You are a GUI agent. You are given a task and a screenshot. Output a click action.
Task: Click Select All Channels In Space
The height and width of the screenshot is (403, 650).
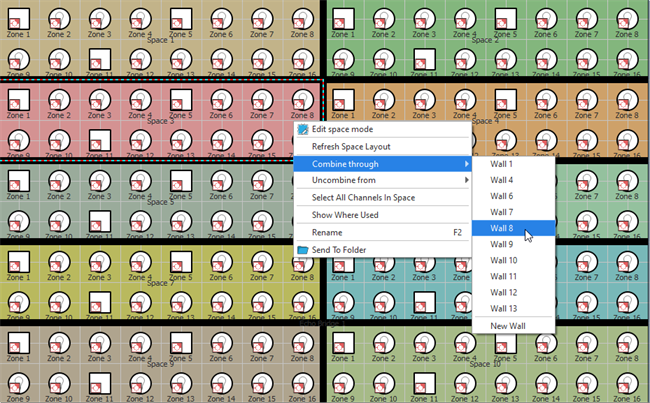tap(363, 197)
